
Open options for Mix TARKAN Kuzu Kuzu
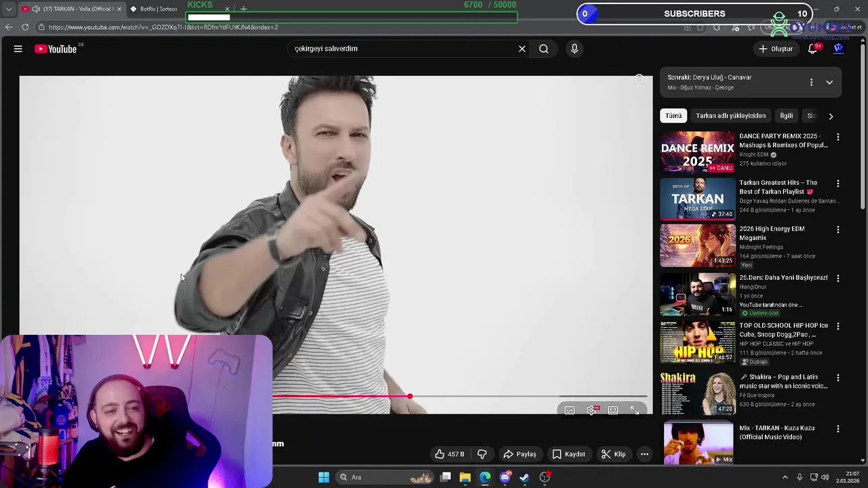(837, 429)
